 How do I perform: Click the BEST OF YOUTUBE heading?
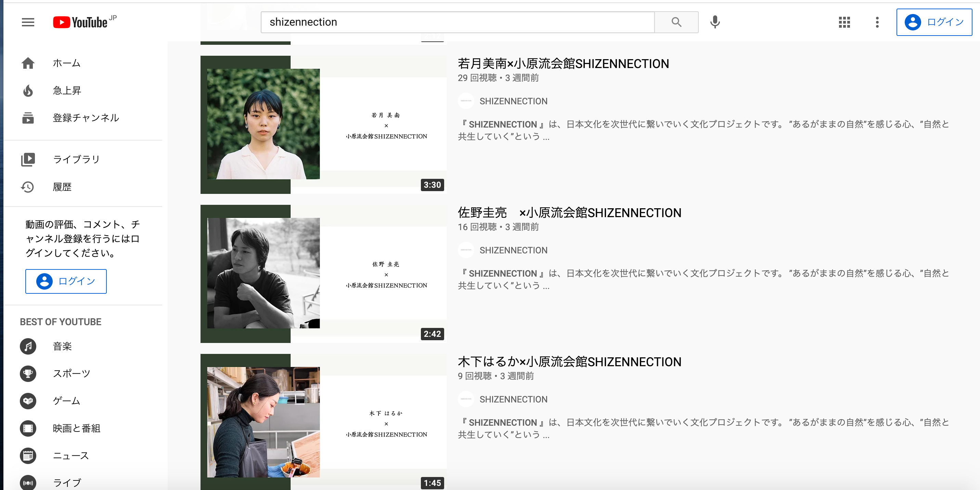tap(61, 322)
